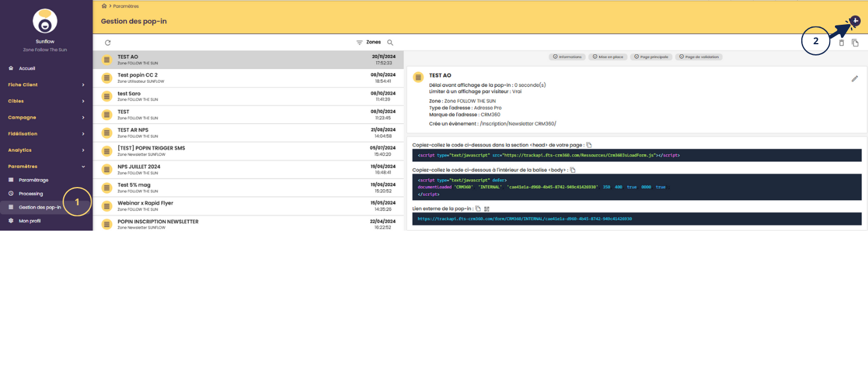
Task: Click the date 21/08/2024 in the list
Action: 383,130
